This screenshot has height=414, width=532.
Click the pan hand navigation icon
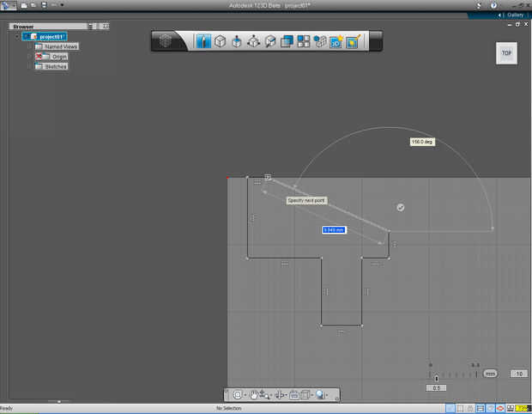255,394
